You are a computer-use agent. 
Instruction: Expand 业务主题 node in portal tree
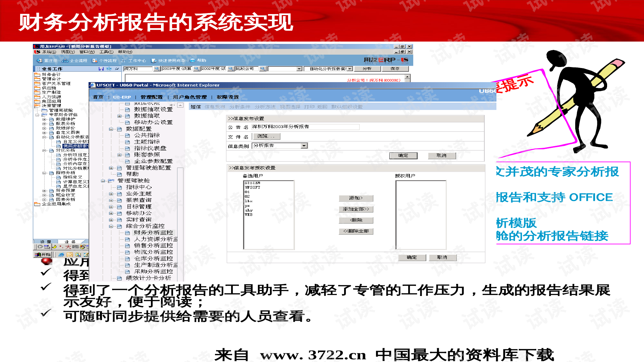pyautogui.click(x=111, y=194)
